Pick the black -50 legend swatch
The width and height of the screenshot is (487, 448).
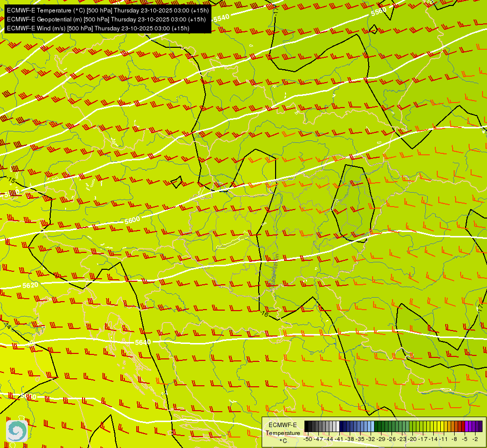[x=306, y=426]
